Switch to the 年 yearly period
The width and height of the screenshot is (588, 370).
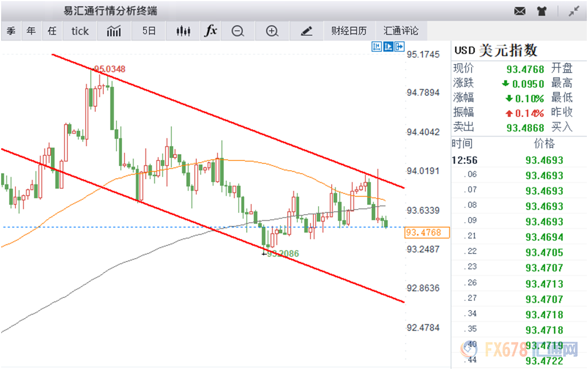(31, 31)
